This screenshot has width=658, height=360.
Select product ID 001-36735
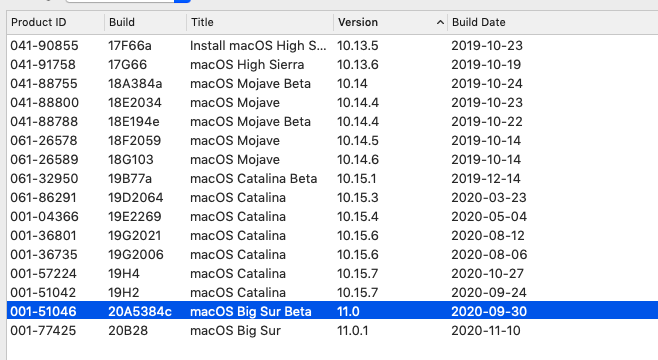pos(44,255)
